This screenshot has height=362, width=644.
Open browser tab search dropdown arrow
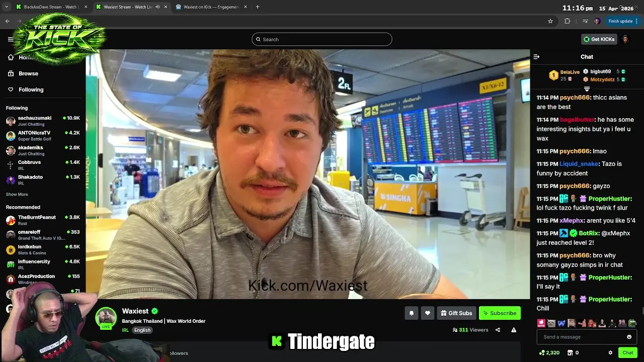pos(7,7)
